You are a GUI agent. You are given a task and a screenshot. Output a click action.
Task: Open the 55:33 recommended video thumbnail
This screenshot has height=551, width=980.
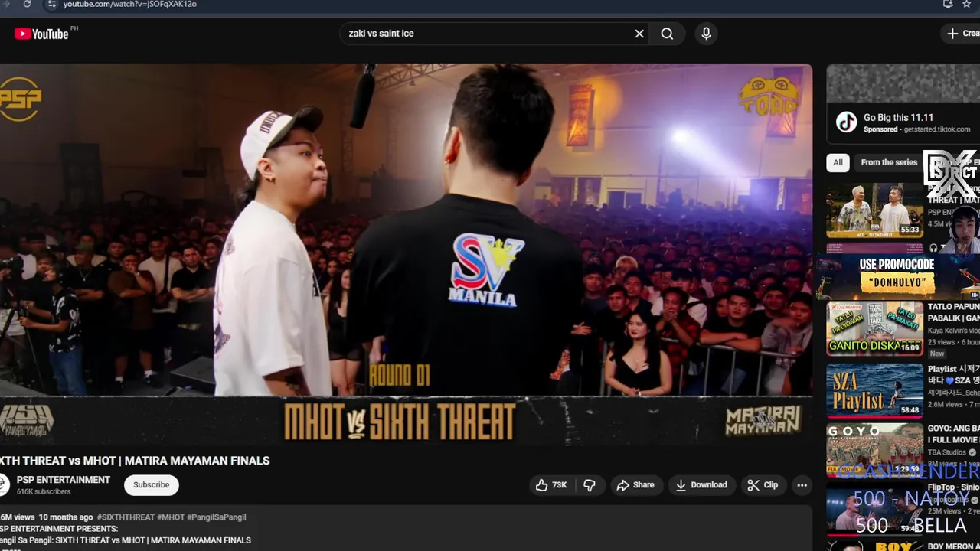point(874,210)
